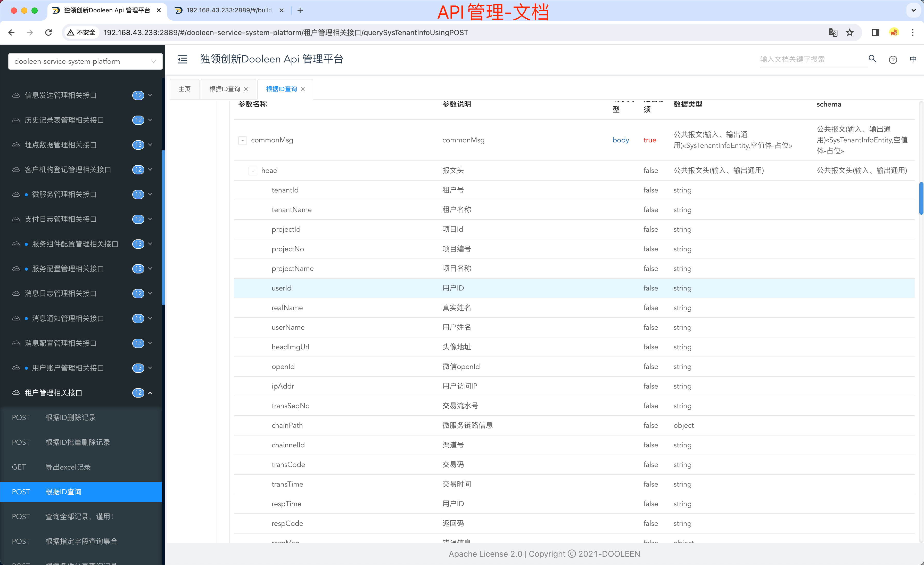
Task: Switch to the 主页 tab
Action: pyautogui.click(x=184, y=89)
